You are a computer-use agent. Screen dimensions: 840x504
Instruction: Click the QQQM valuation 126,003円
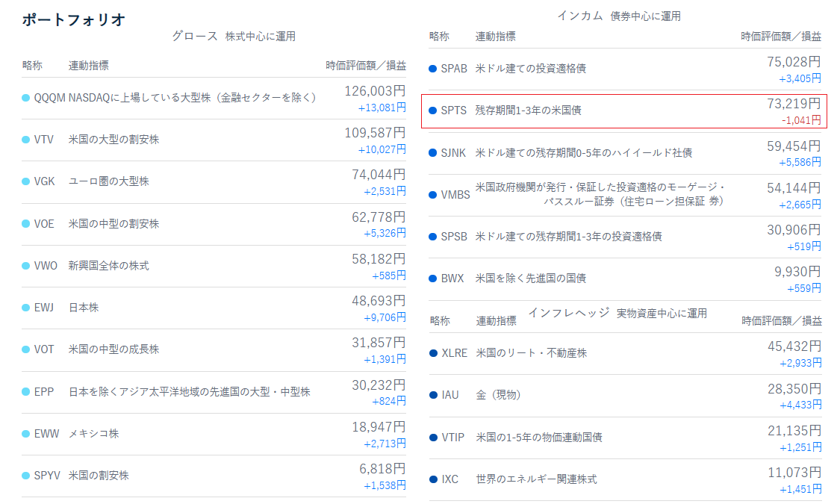pos(375,91)
